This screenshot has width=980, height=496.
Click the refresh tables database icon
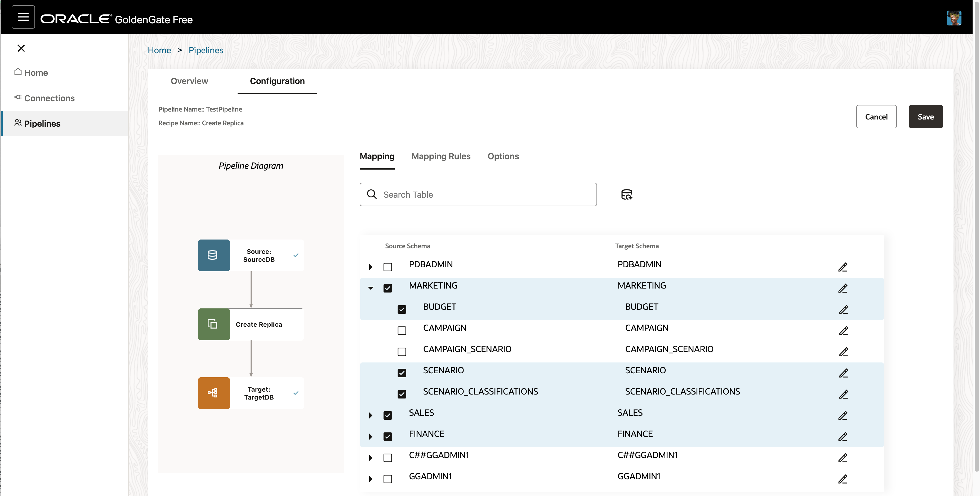[x=626, y=194]
